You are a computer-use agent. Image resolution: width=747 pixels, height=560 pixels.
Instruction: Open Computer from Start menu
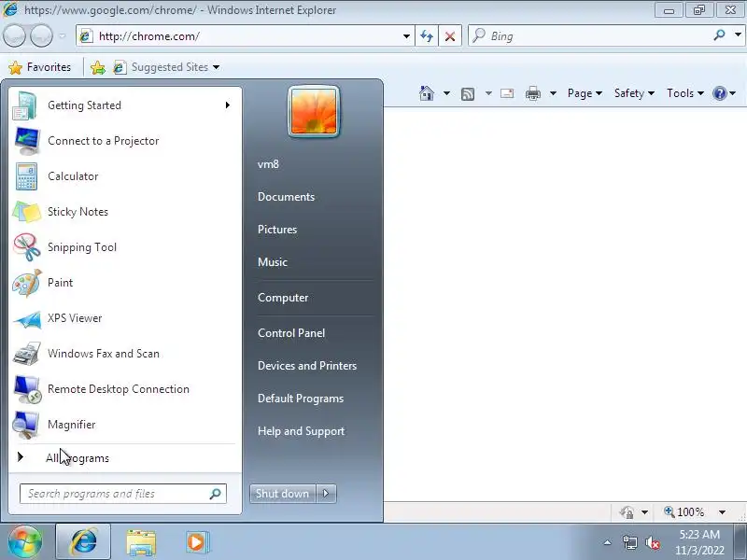point(283,298)
